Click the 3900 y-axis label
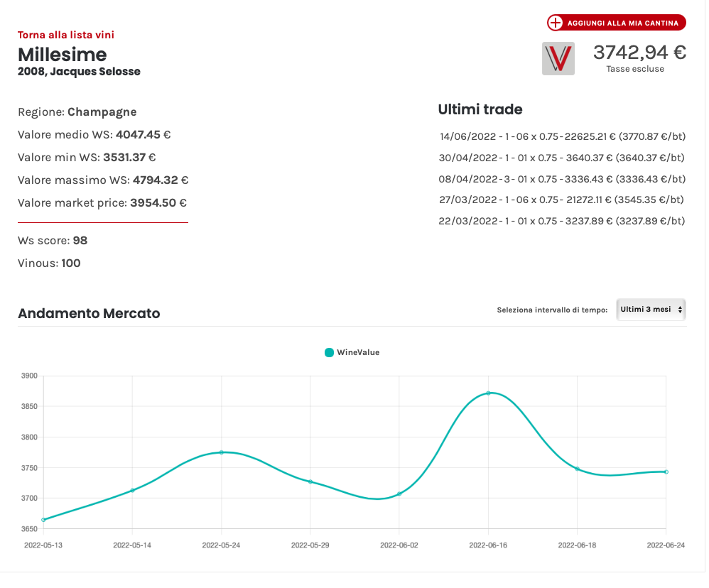This screenshot has height=588, width=709. [29, 376]
